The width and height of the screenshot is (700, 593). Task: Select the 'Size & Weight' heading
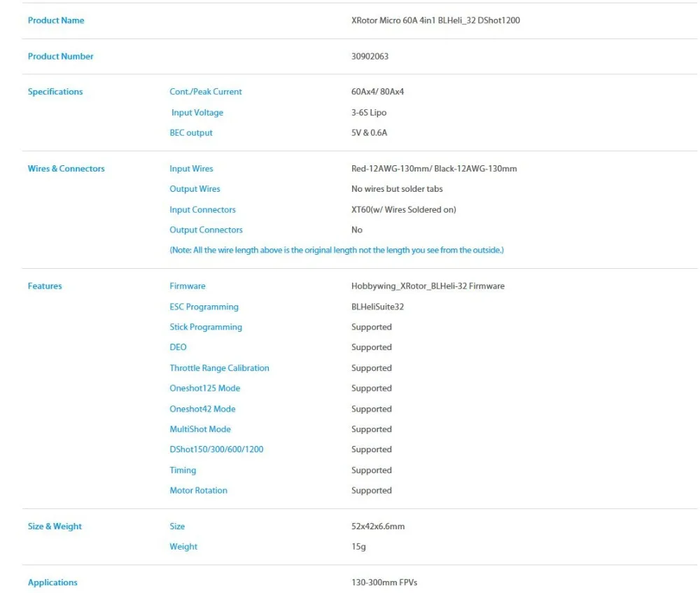point(55,526)
